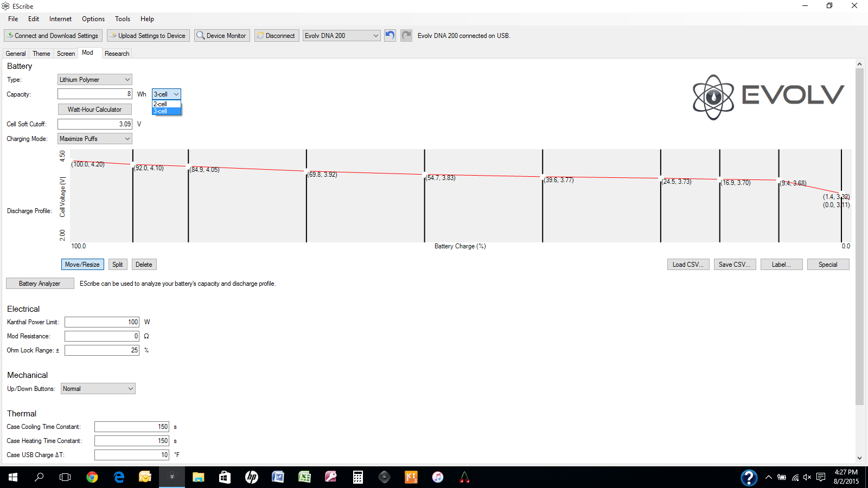Click Load CSV button
The image size is (868, 488).
[688, 265]
